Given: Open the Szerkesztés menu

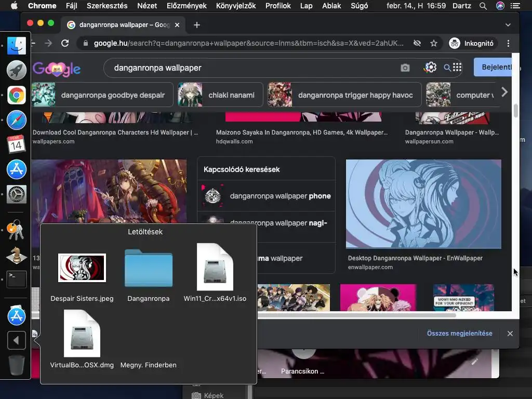Looking at the screenshot, I should pyautogui.click(x=107, y=6).
